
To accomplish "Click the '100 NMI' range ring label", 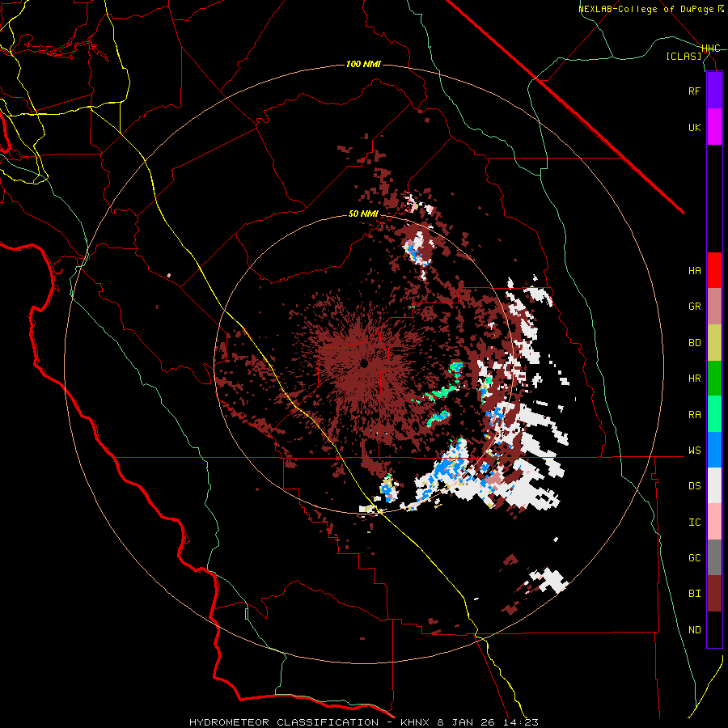I will (x=363, y=64).
